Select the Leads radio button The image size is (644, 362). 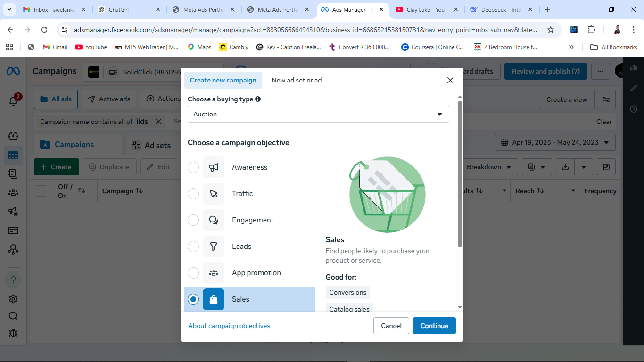[x=193, y=247]
